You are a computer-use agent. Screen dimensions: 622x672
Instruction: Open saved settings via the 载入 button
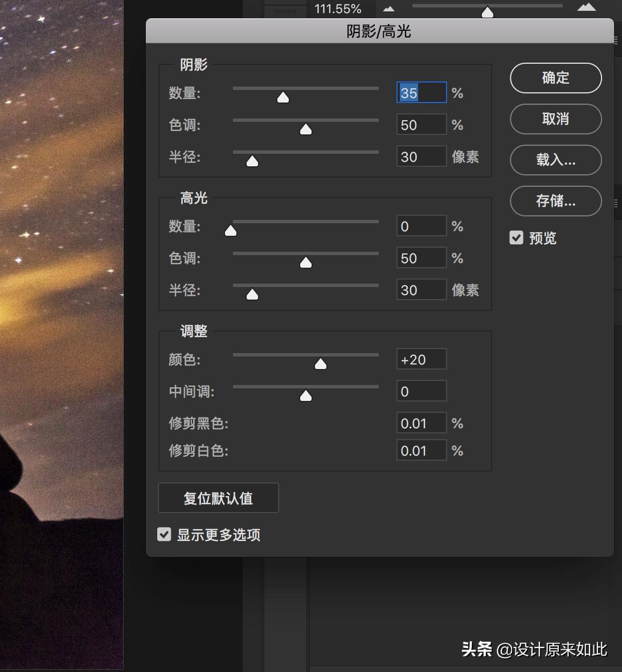[x=555, y=160]
